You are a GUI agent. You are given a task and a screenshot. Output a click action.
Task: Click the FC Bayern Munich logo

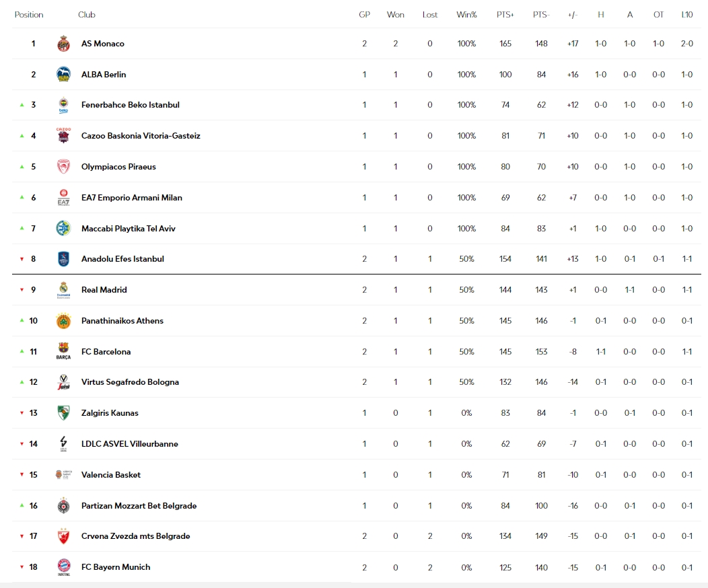tap(64, 567)
